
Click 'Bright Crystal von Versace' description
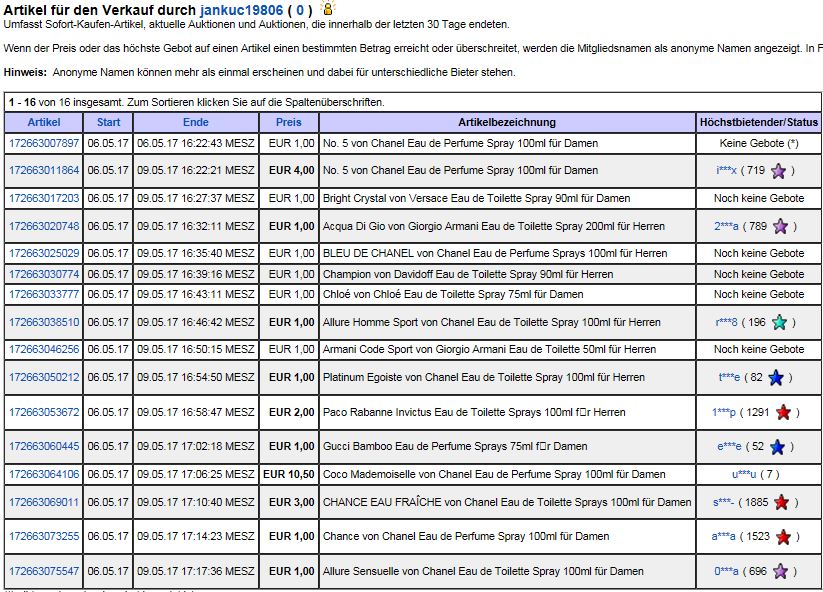(477, 198)
